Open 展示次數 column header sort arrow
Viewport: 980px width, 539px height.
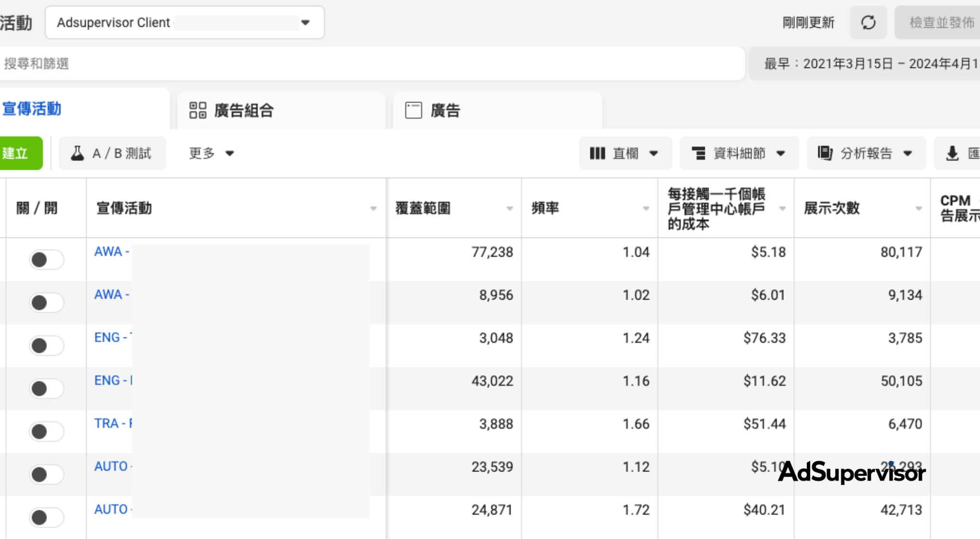click(x=919, y=209)
